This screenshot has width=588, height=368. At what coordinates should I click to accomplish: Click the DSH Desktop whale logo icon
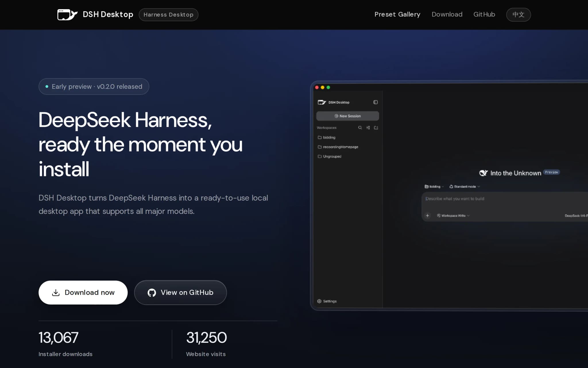point(67,14)
